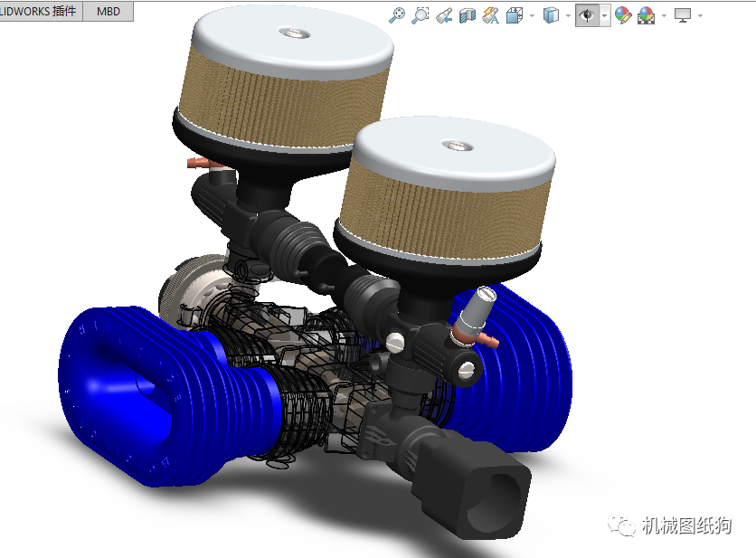Expand the Hide/Show Items dropdown arrow
The width and height of the screenshot is (756, 558).
pyautogui.click(x=605, y=16)
